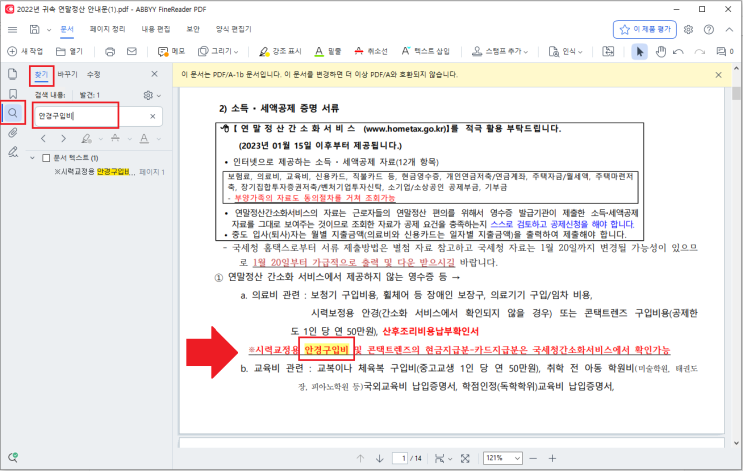Image resolution: width=743 pixels, height=471 pixels.
Task: Clear the search field text
Action: [153, 116]
